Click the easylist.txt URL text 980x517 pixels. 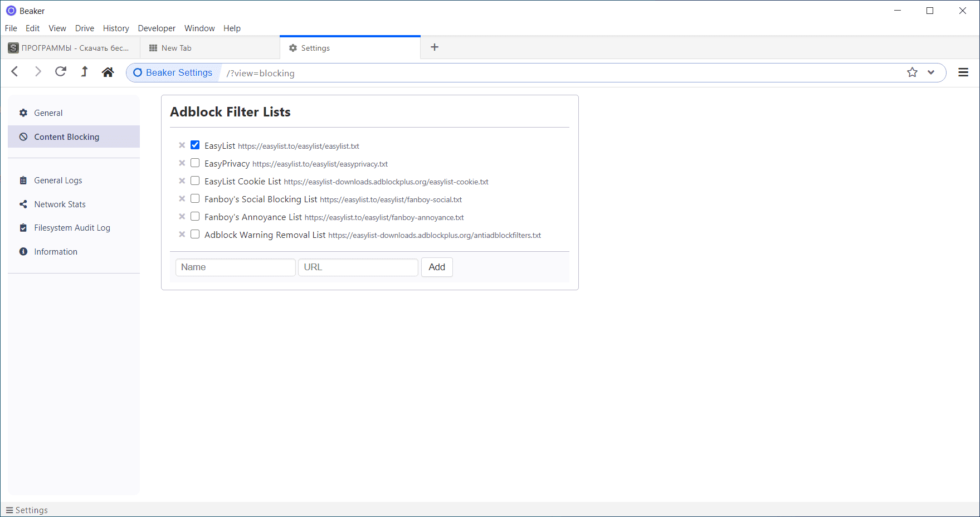point(299,147)
